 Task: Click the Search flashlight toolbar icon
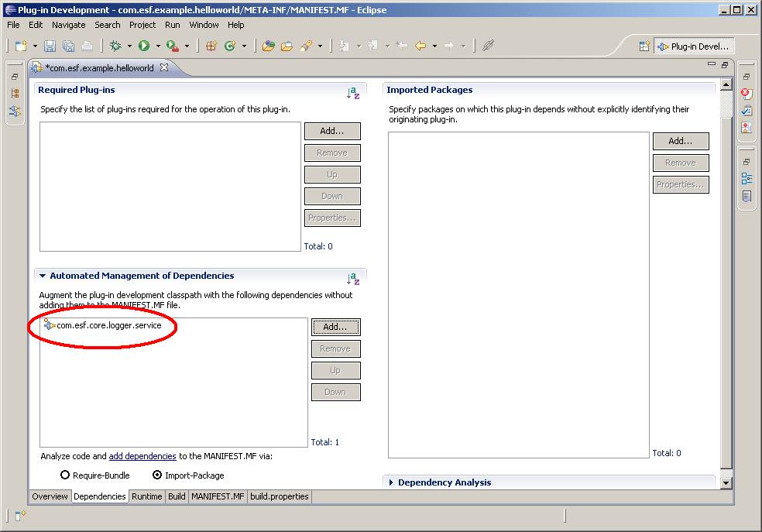tap(306, 46)
